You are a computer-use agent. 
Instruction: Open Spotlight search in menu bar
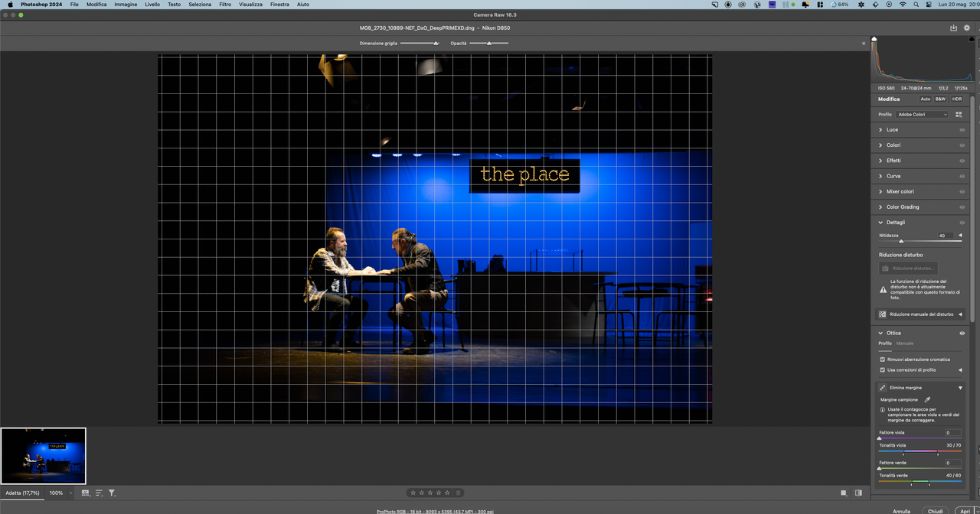coord(916,5)
